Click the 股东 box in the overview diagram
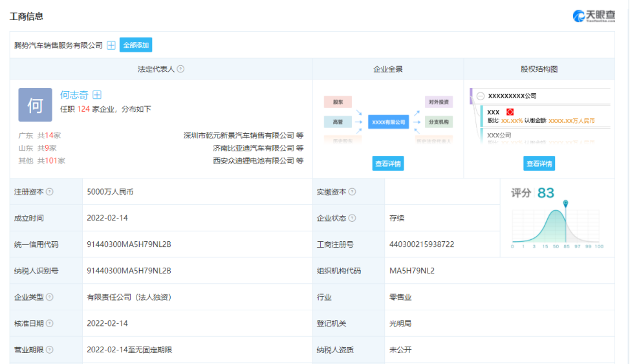Viewport: 630px width, 364px height. (x=338, y=102)
